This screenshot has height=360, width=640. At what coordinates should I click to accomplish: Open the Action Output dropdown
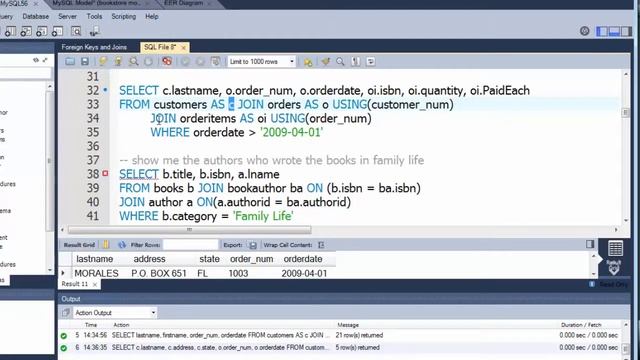[115, 313]
